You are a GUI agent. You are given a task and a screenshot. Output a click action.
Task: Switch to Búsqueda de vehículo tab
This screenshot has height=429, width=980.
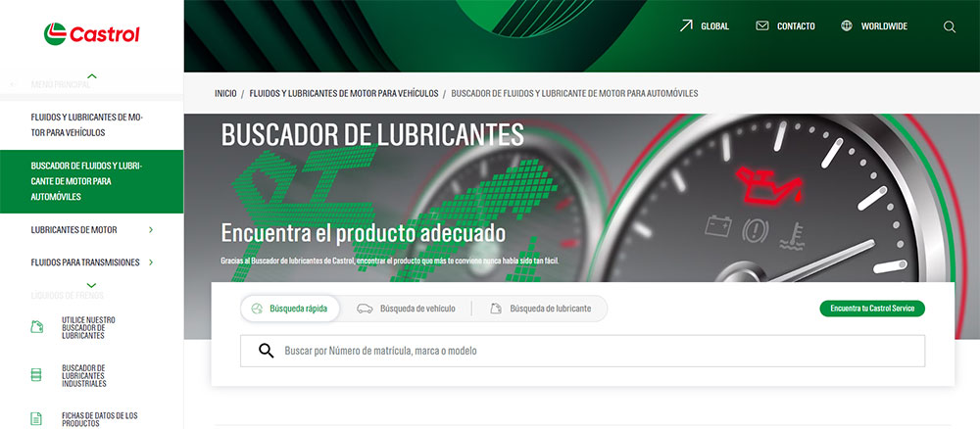click(x=406, y=309)
